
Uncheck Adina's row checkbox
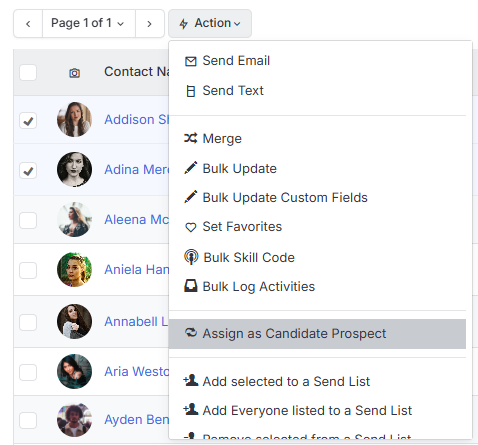point(28,171)
